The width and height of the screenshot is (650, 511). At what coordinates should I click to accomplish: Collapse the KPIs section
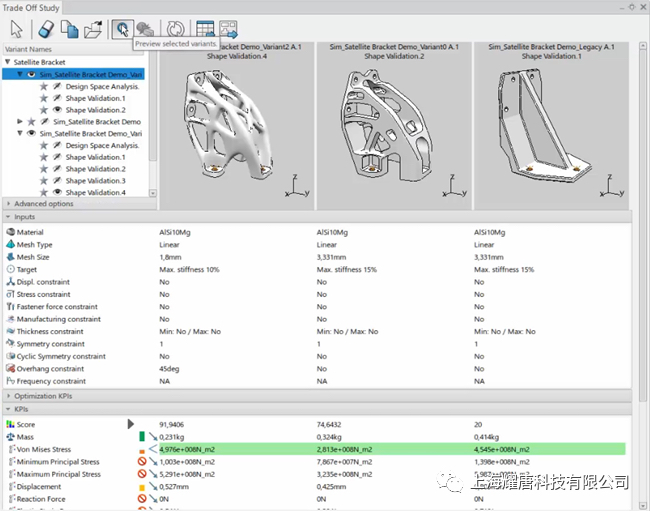[8, 409]
